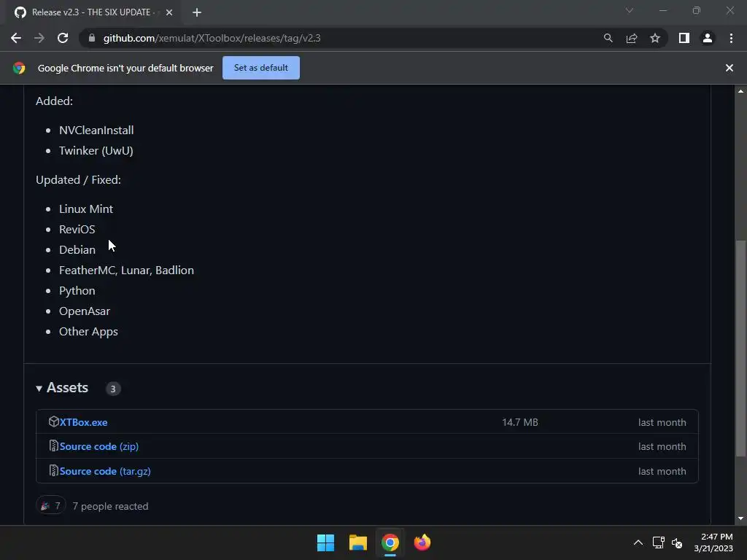View site info via lock icon
This screenshot has width=747, height=560.
[92, 38]
